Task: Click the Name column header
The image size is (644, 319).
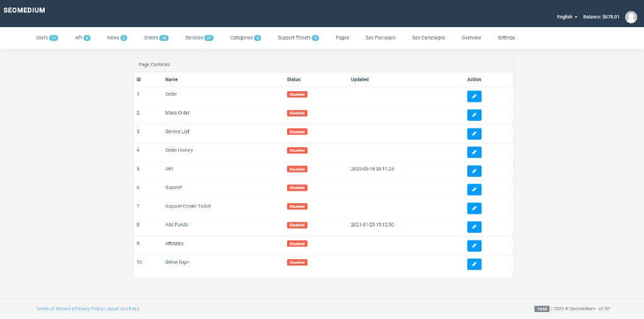Action: (x=171, y=79)
